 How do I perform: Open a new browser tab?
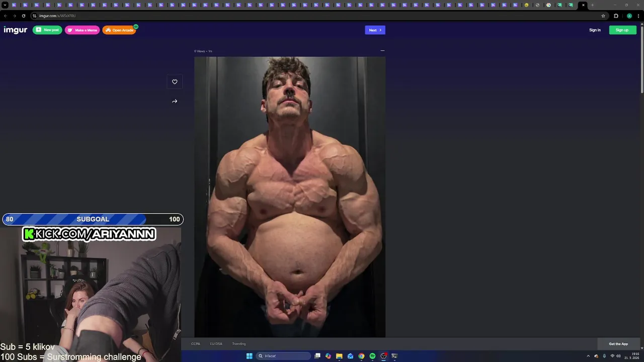pyautogui.click(x=592, y=5)
